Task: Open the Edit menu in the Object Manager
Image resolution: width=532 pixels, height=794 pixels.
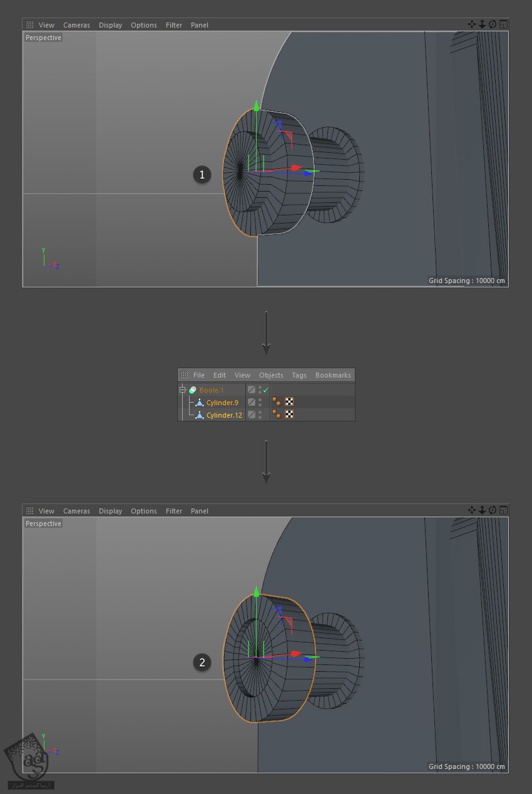Action: 219,375
